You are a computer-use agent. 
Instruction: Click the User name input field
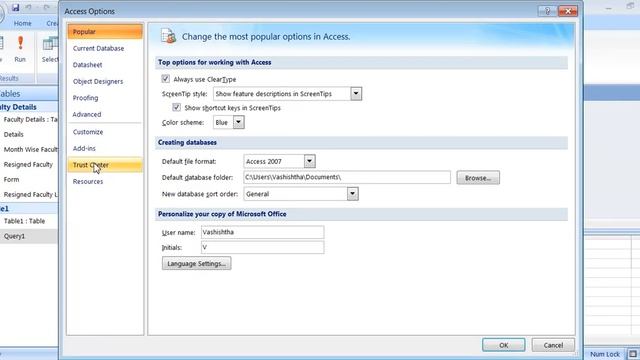pyautogui.click(x=262, y=232)
